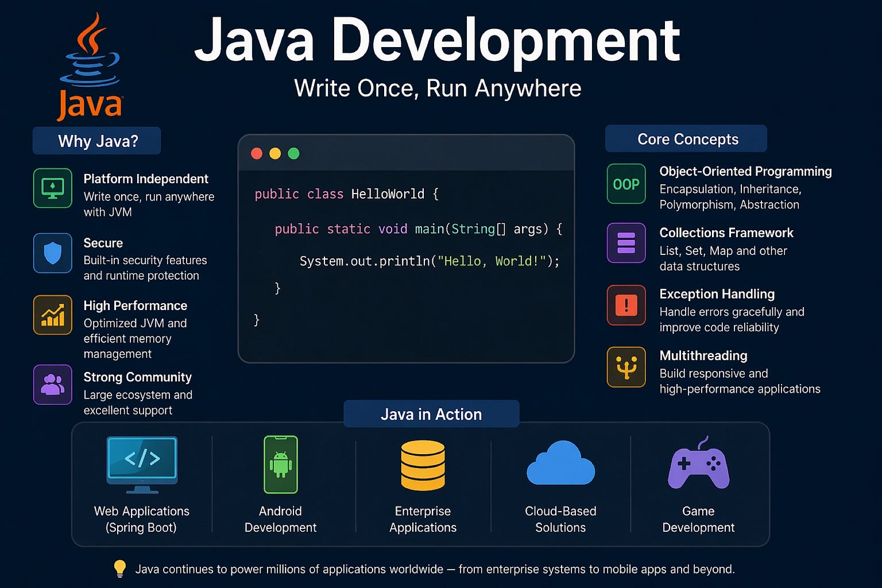Click the blue Cloud-Based Solutions cloud icon
The height and width of the screenshot is (588, 882).
[560, 463]
